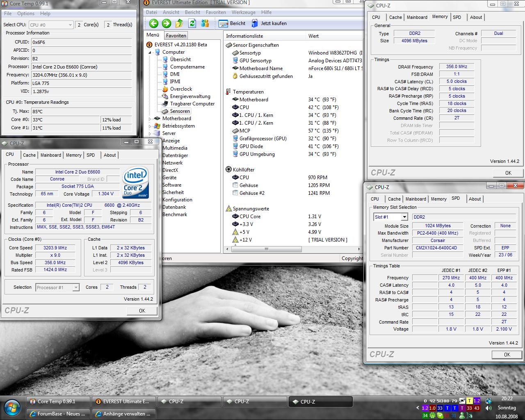Open the Werkzeuge menu in EVEREST
Image resolution: width=525 pixels, height=420 pixels.
[x=244, y=12]
